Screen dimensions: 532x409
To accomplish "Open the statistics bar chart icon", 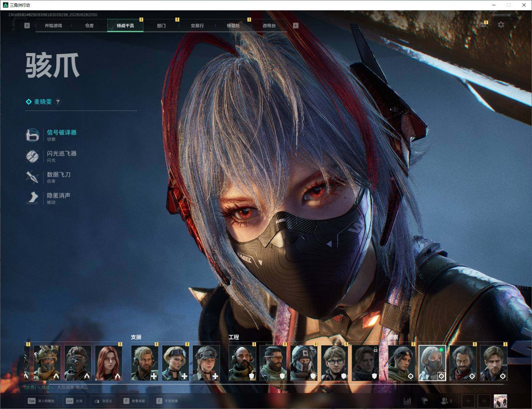I will 407,401.
